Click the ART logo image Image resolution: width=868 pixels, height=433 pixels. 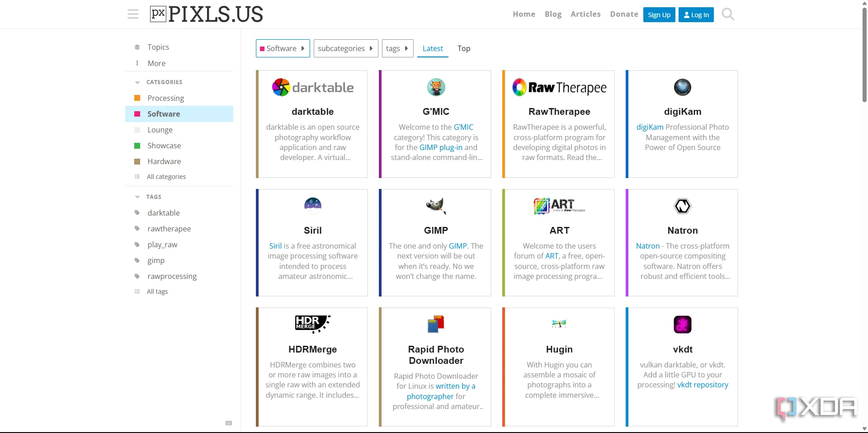pos(559,206)
